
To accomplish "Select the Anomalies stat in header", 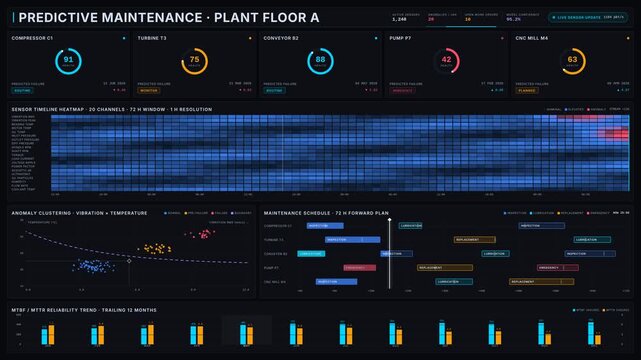I will (x=442, y=17).
